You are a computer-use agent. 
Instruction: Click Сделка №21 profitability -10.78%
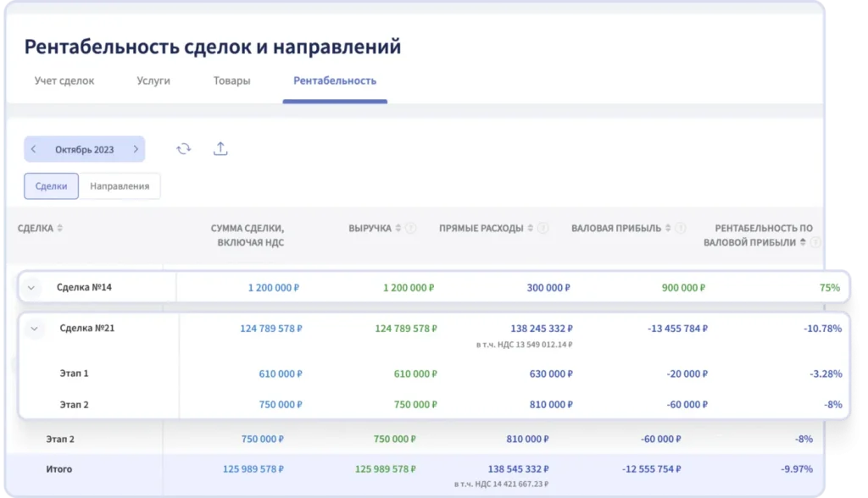tap(822, 329)
